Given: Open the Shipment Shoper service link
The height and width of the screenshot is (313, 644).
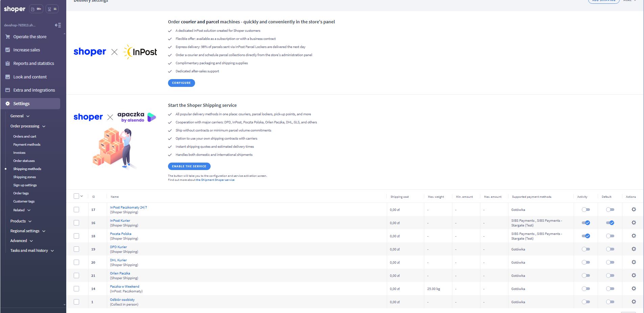Looking at the screenshot, I should [215, 180].
